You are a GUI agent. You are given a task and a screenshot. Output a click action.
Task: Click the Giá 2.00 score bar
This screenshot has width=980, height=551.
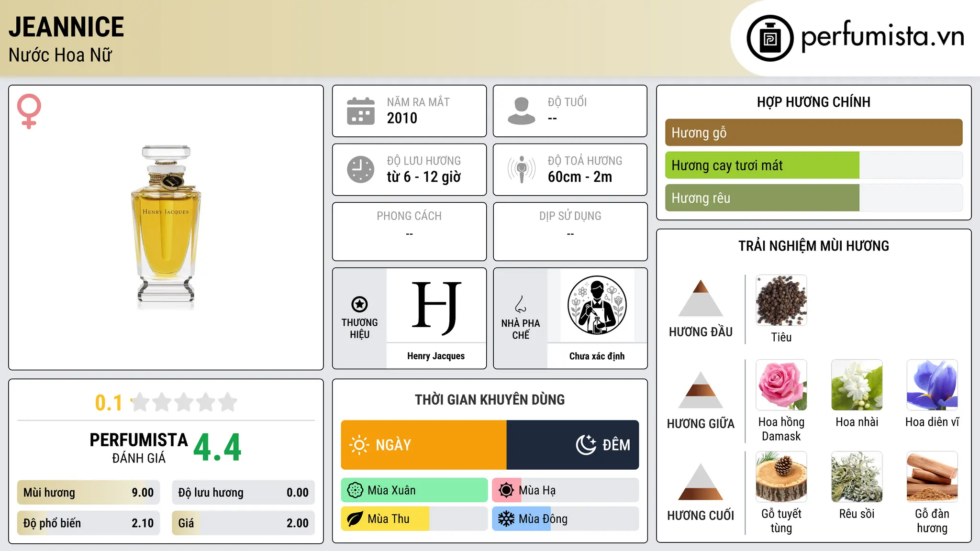pyautogui.click(x=244, y=523)
